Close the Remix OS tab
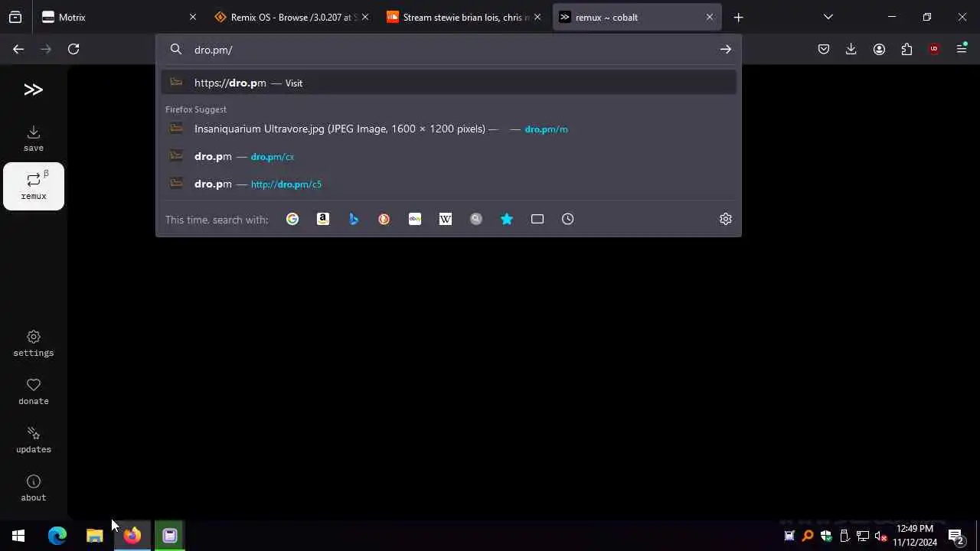The image size is (980, 551). coord(365,17)
